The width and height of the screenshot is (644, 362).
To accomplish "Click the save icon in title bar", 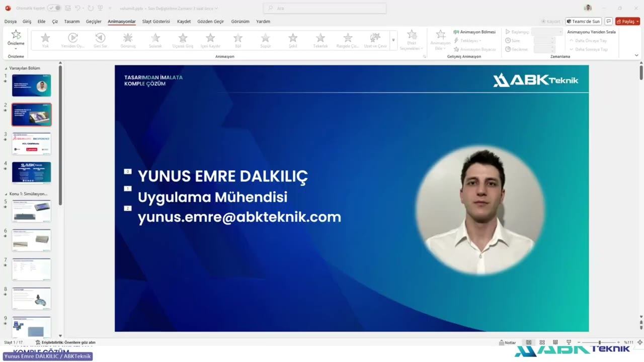I will pyautogui.click(x=68, y=8).
